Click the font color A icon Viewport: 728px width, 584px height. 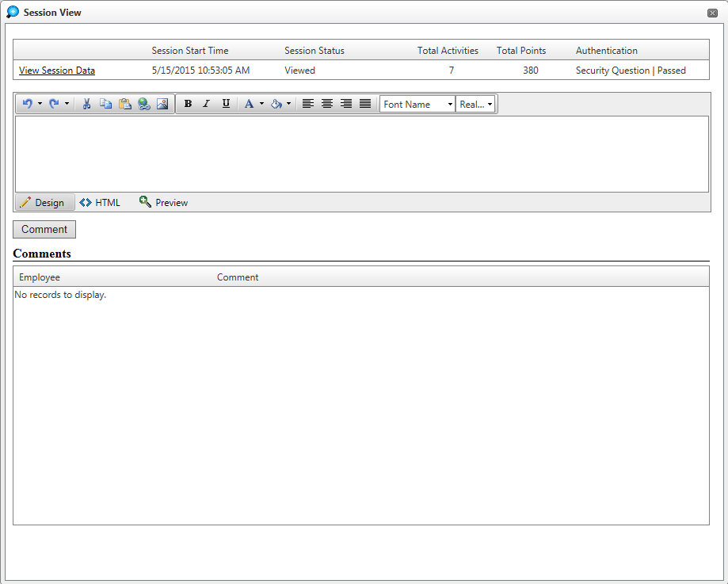click(x=249, y=104)
